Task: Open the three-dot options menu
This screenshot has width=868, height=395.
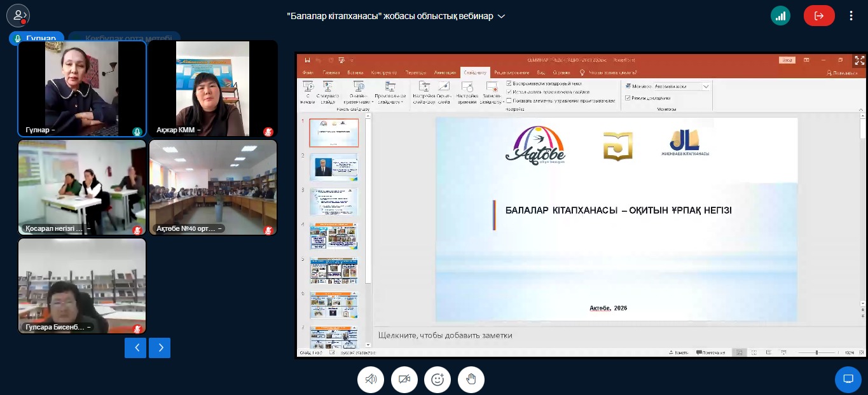Action: coord(851,16)
